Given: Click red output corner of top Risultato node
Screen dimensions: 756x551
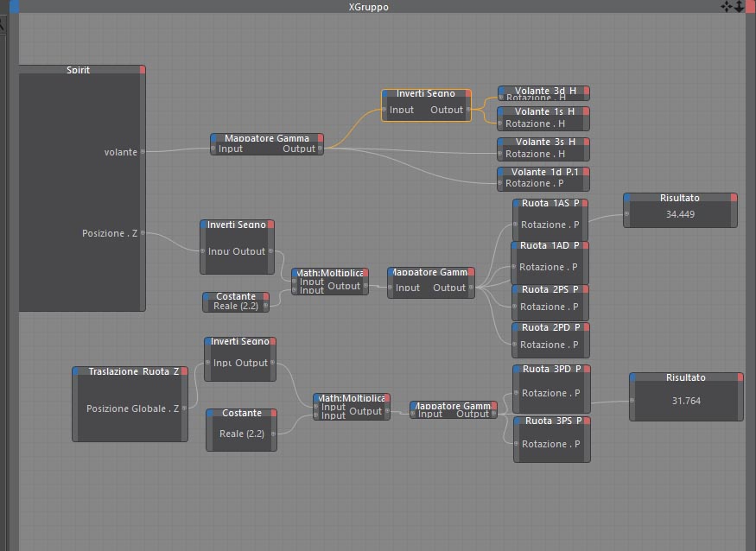Looking at the screenshot, I should (x=734, y=197).
